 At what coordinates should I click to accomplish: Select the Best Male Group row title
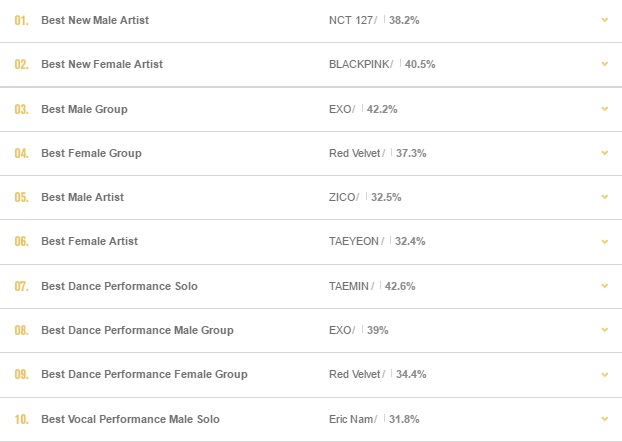(84, 109)
